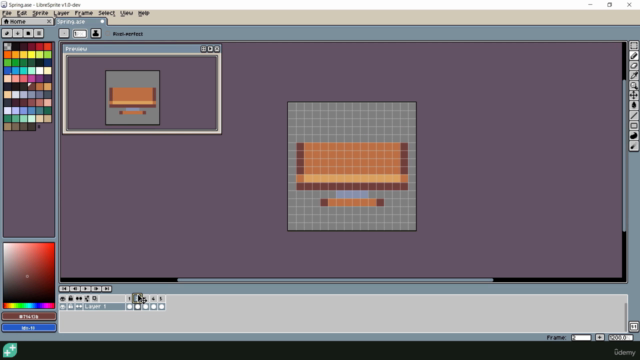The height and width of the screenshot is (360, 640).
Task: Click the brush size input field
Action: [80, 34]
